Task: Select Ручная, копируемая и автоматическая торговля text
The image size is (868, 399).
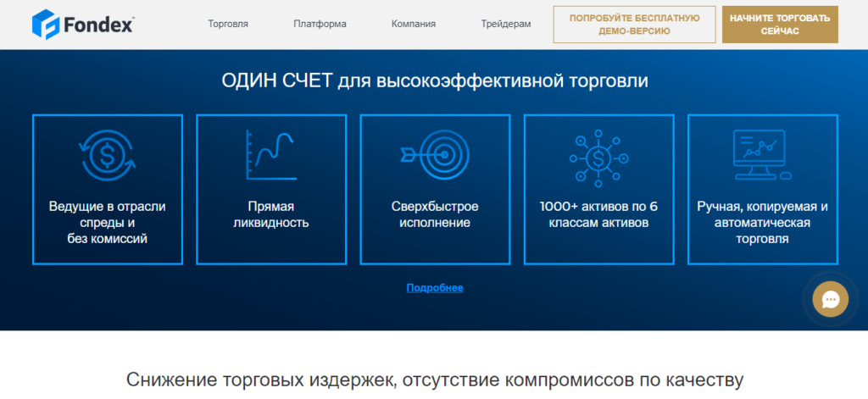Action: click(763, 223)
